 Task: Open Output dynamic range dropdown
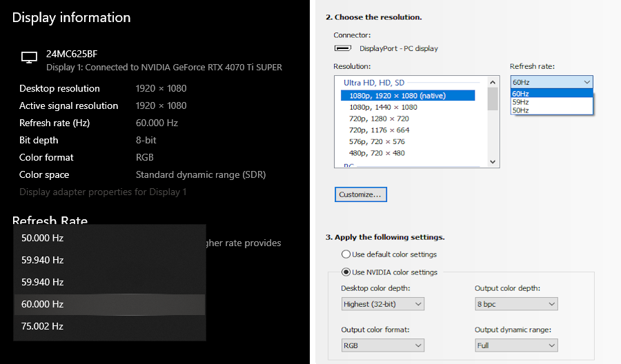tap(516, 345)
